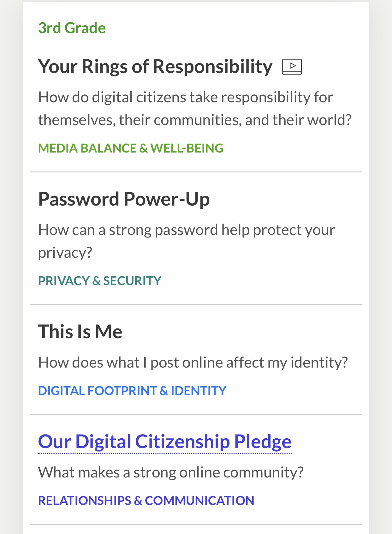The height and width of the screenshot is (534, 392).
Task: Click the 3rd Grade heading
Action: click(72, 28)
